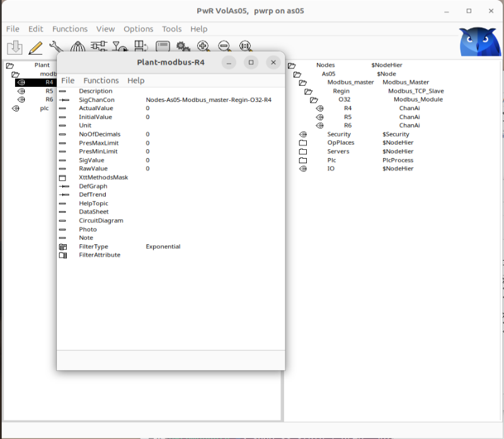The width and height of the screenshot is (504, 439).
Task: Click the funnel with play icon
Action: tap(120, 47)
